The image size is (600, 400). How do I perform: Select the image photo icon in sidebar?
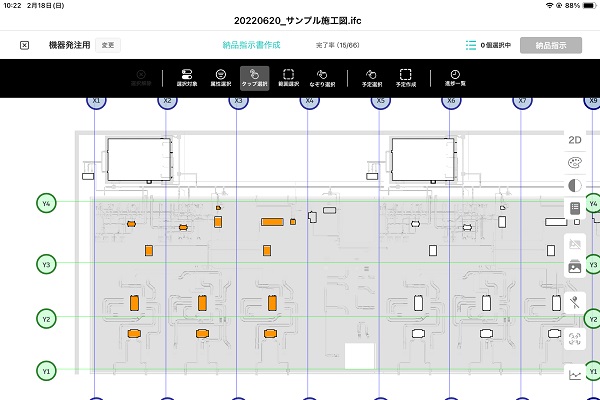tap(574, 267)
